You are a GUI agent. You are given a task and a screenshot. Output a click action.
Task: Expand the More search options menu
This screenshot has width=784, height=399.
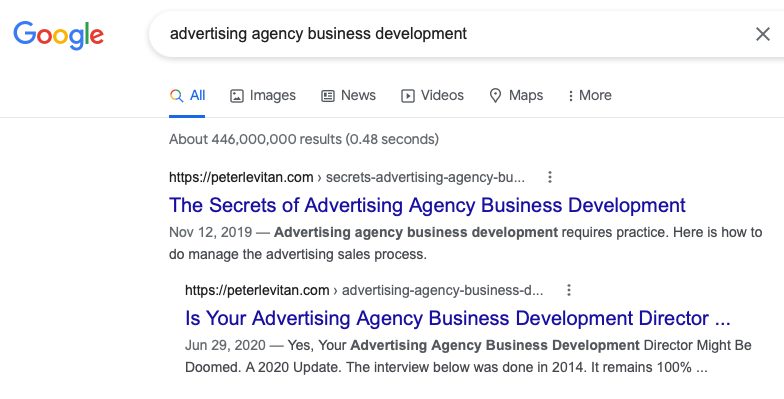click(x=589, y=96)
